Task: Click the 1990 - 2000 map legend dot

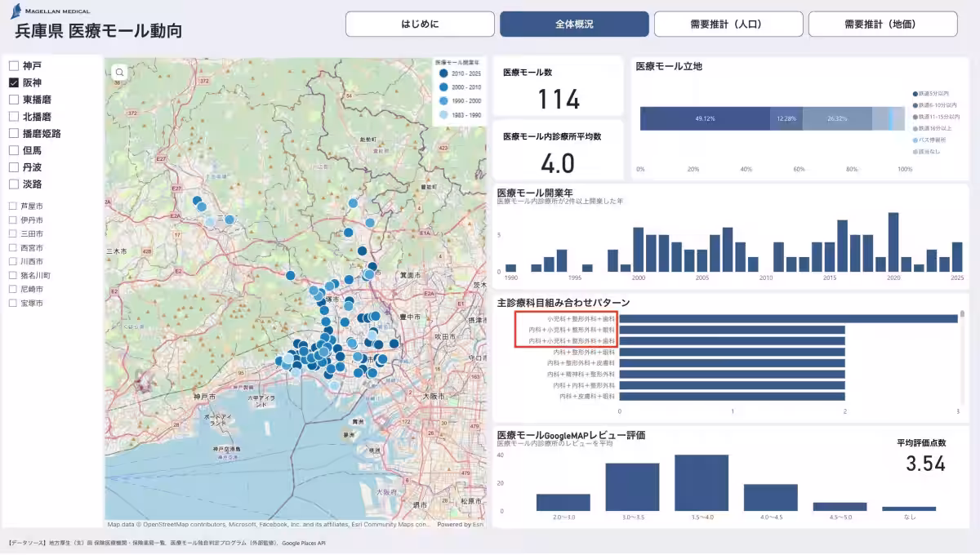Action: [x=443, y=100]
